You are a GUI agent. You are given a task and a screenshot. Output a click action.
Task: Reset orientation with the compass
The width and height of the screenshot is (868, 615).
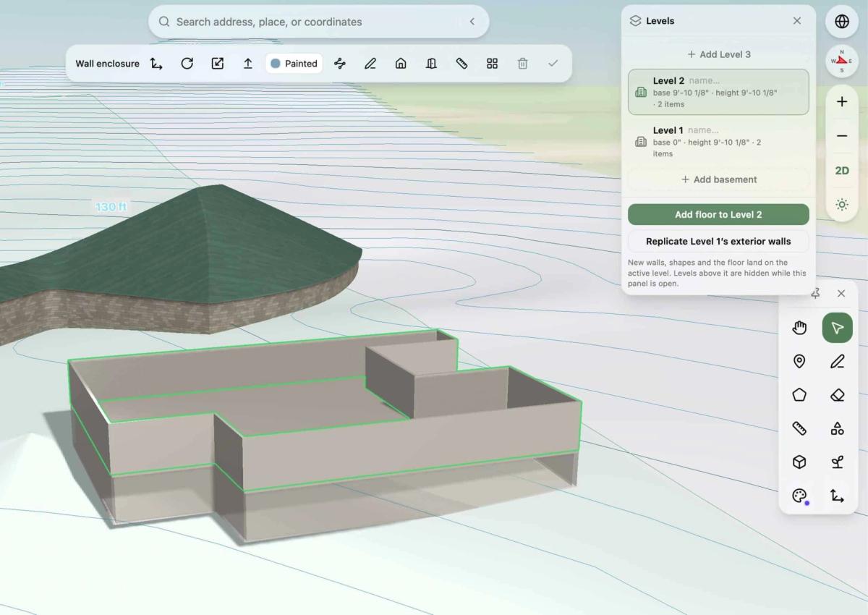(x=842, y=61)
